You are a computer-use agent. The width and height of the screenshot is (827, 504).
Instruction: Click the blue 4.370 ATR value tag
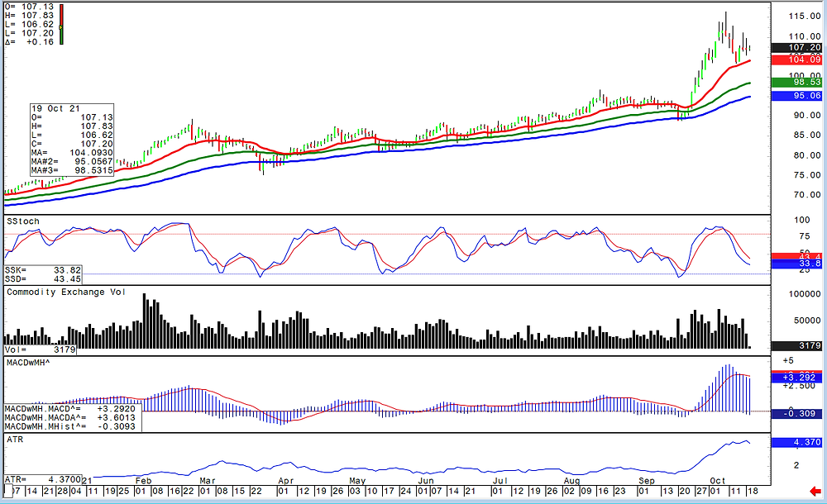tap(796, 442)
